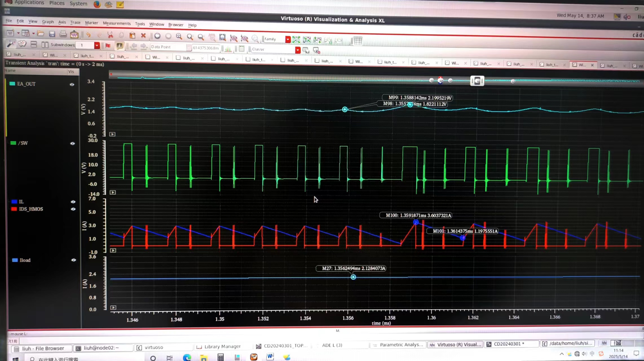This screenshot has width=644, height=361.
Task: Click the Cut scissors icon
Action: coord(110,35)
